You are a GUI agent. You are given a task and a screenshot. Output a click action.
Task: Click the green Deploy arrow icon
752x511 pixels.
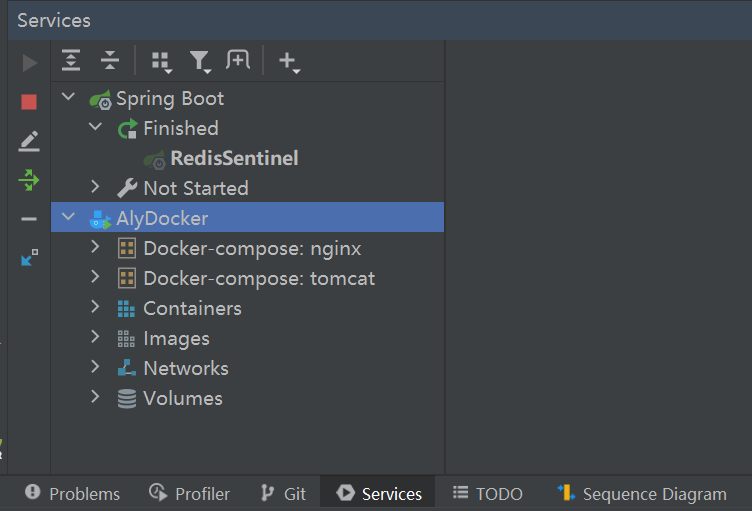29,180
